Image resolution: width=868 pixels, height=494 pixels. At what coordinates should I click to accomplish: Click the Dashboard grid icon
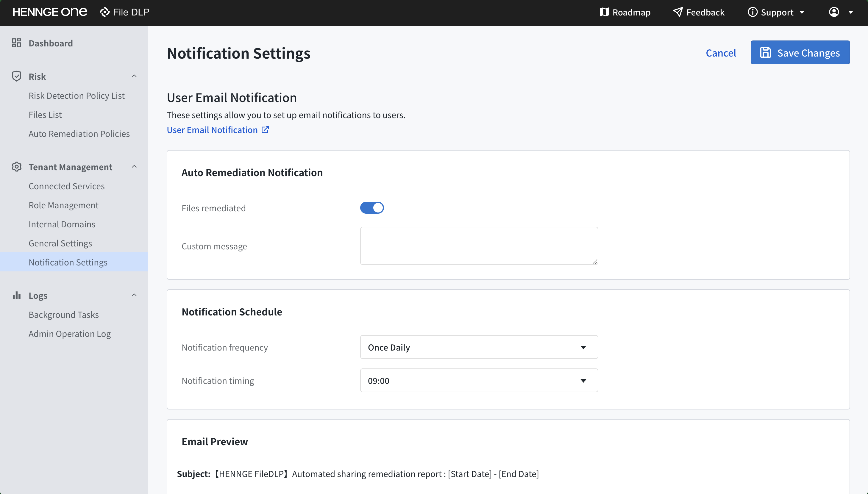pos(17,43)
